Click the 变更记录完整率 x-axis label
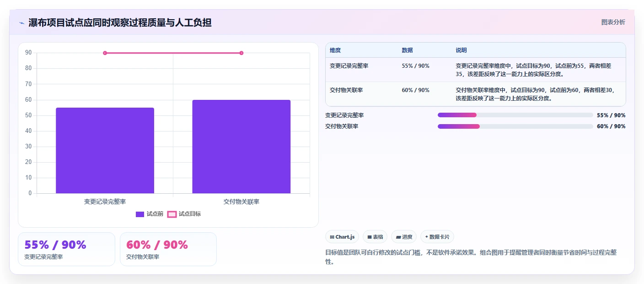The height and width of the screenshot is (284, 644). 105,202
